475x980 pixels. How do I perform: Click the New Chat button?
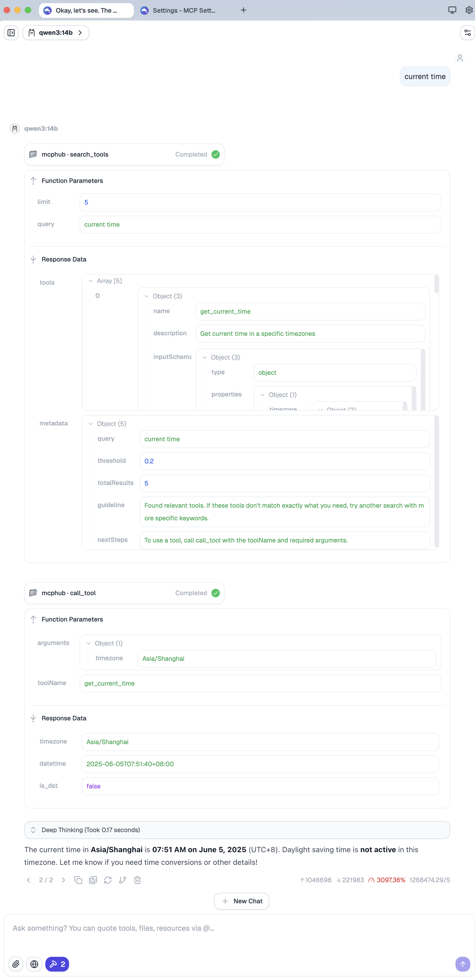click(241, 901)
